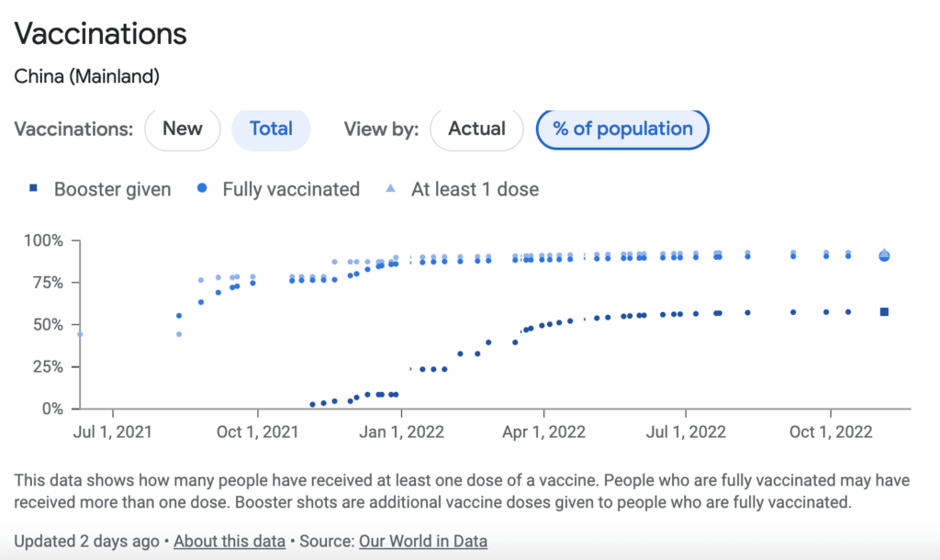Select the Total vaccinations toggle
The image size is (940, 560).
coord(271,129)
